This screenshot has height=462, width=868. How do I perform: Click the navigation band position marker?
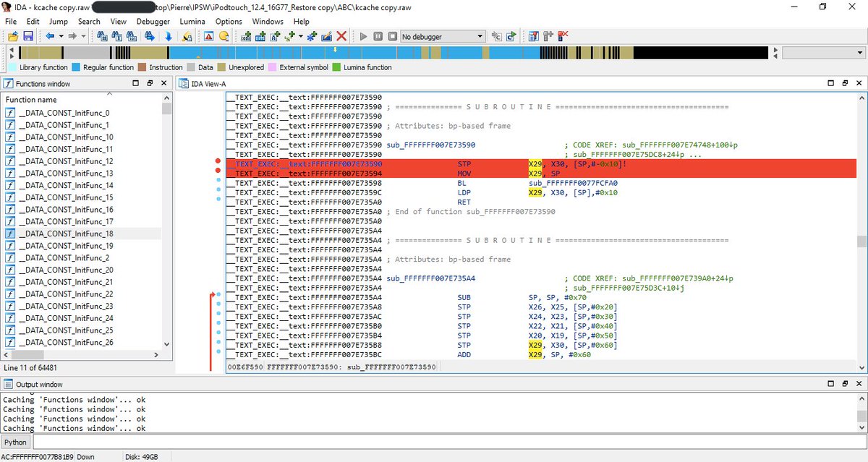pos(335,50)
